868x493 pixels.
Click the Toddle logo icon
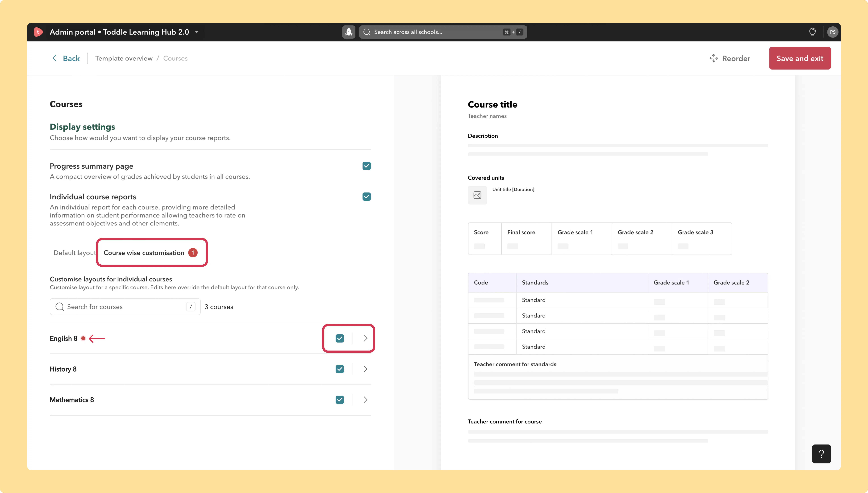coord(38,32)
